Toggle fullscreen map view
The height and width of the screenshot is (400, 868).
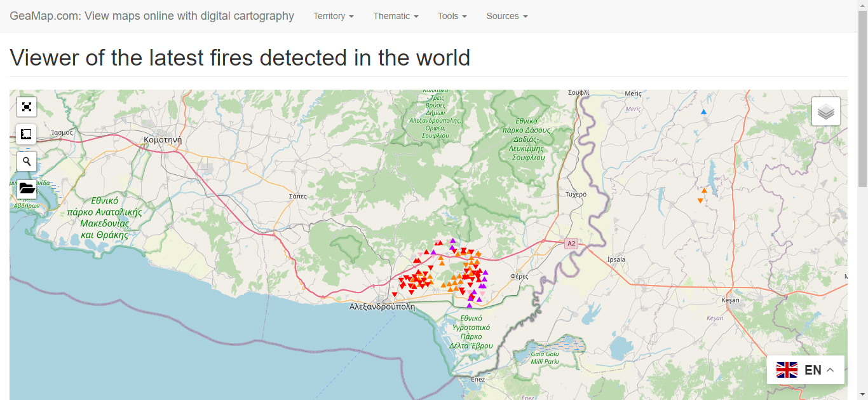pos(27,107)
